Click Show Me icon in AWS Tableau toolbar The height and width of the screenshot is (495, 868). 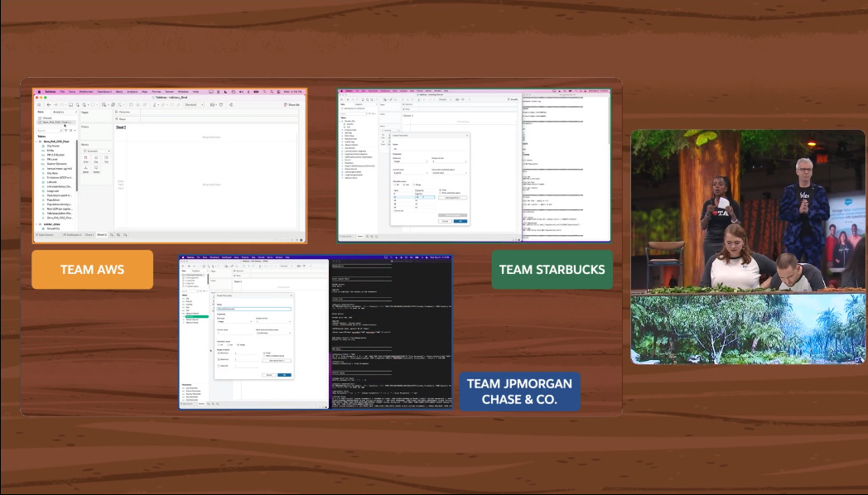coord(292,105)
